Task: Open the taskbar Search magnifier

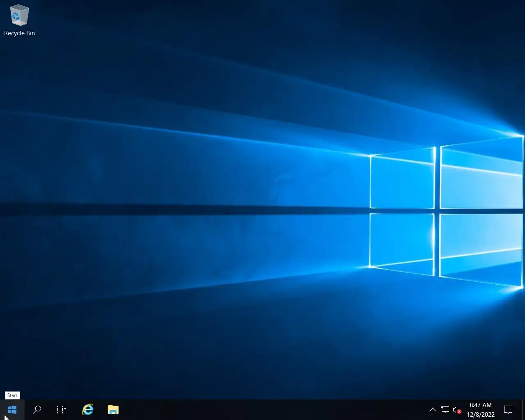Action: click(37, 409)
